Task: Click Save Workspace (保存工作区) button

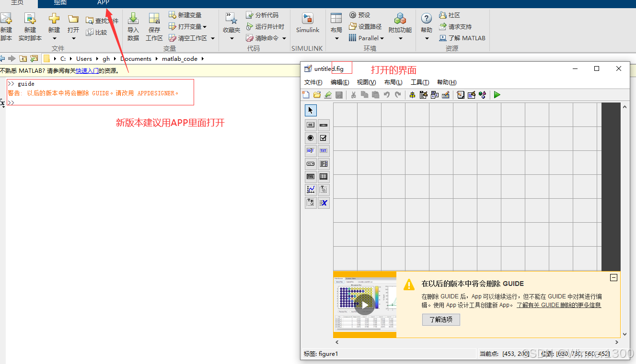Action: tap(154, 27)
